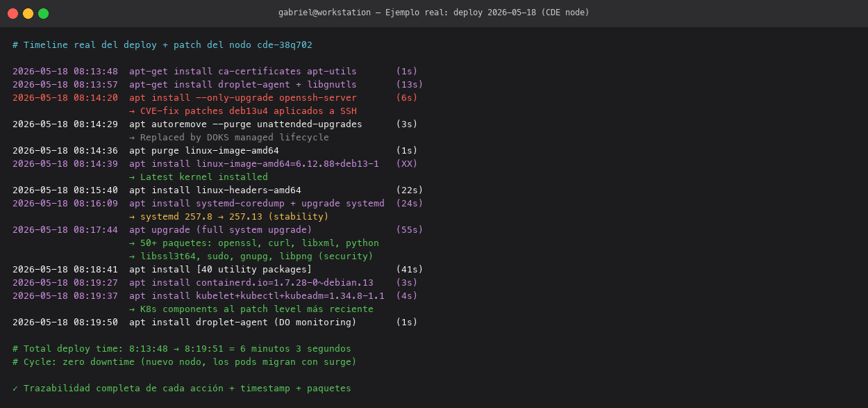Click 'apt install droplet-agent (DO monitoring)'

243,323
